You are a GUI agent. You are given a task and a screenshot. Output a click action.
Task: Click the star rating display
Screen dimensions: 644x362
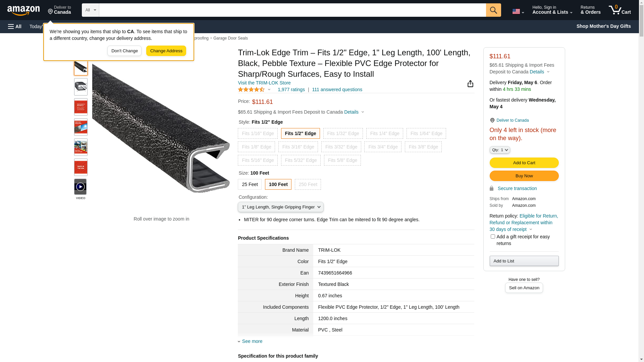coord(252,89)
